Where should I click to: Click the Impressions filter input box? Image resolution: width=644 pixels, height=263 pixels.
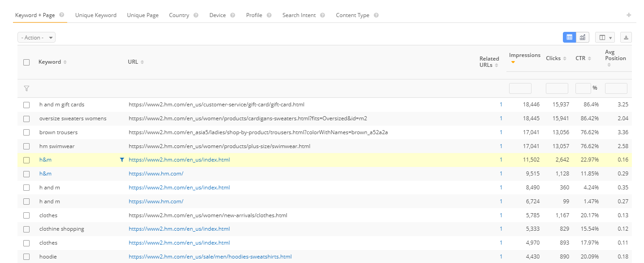(520, 88)
